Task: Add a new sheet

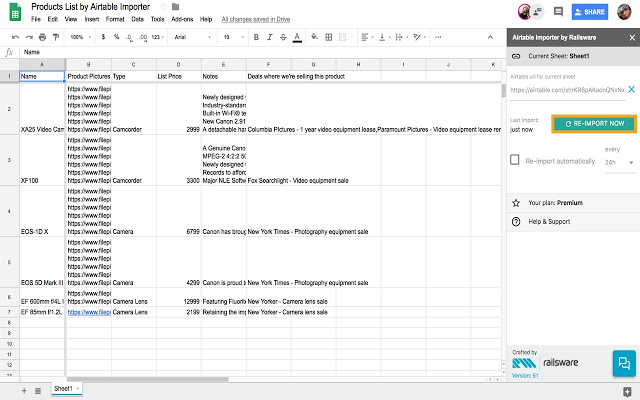Action: pyautogui.click(x=24, y=391)
